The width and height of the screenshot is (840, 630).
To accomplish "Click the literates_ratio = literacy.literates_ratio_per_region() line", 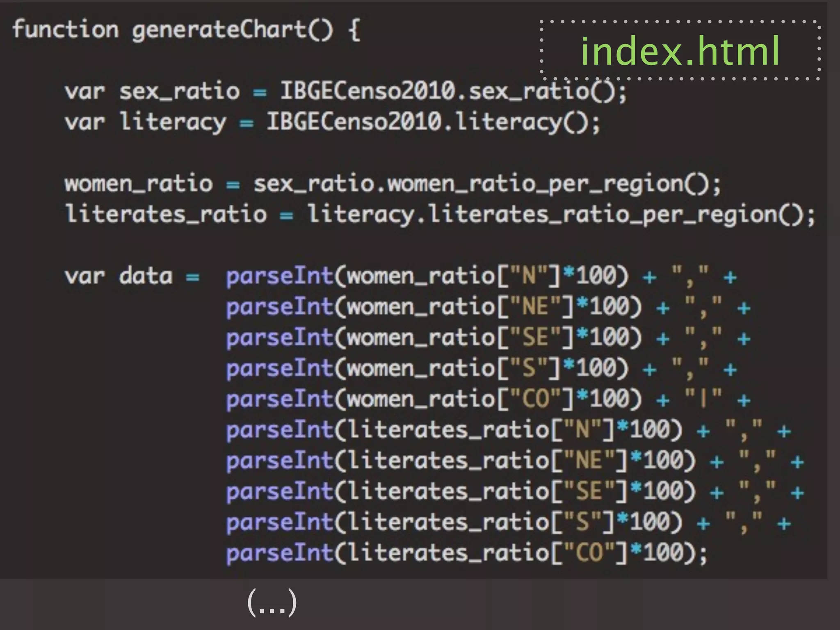I will [x=440, y=214].
